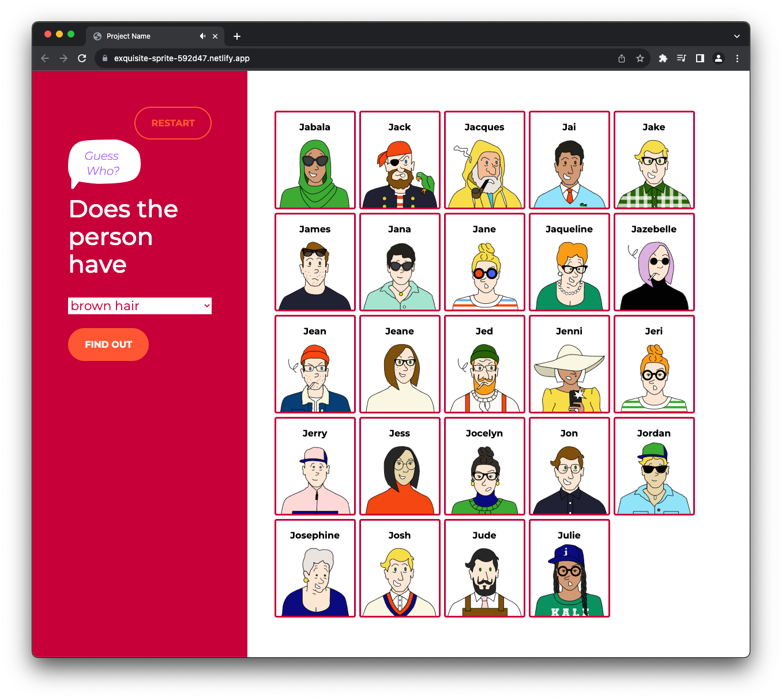Click the browser back arrow
782x700 pixels.
(45, 58)
